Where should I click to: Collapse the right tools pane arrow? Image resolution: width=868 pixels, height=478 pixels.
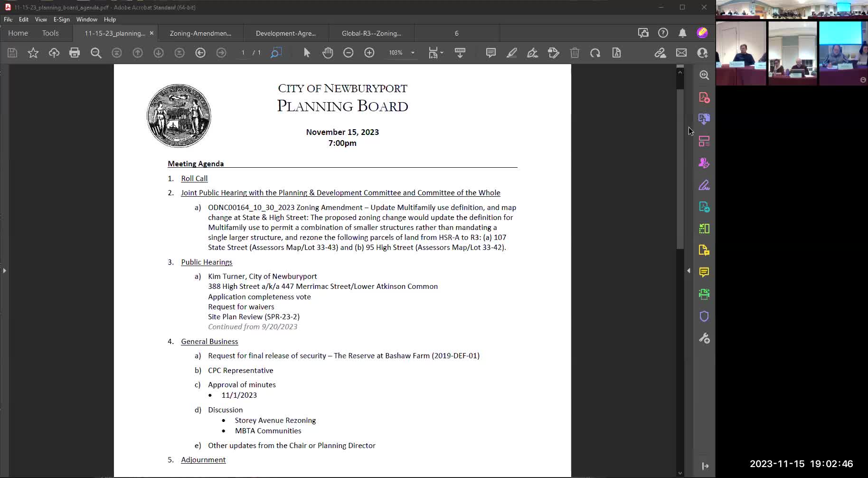click(689, 270)
